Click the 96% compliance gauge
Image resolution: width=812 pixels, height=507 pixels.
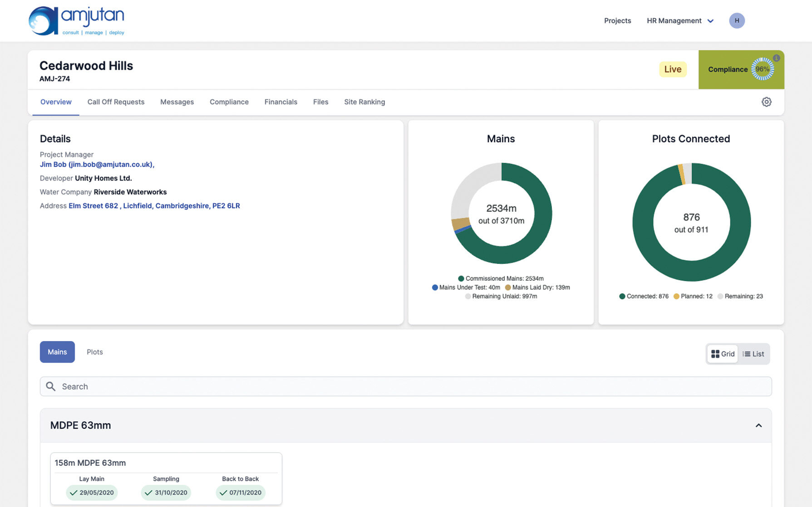(762, 69)
